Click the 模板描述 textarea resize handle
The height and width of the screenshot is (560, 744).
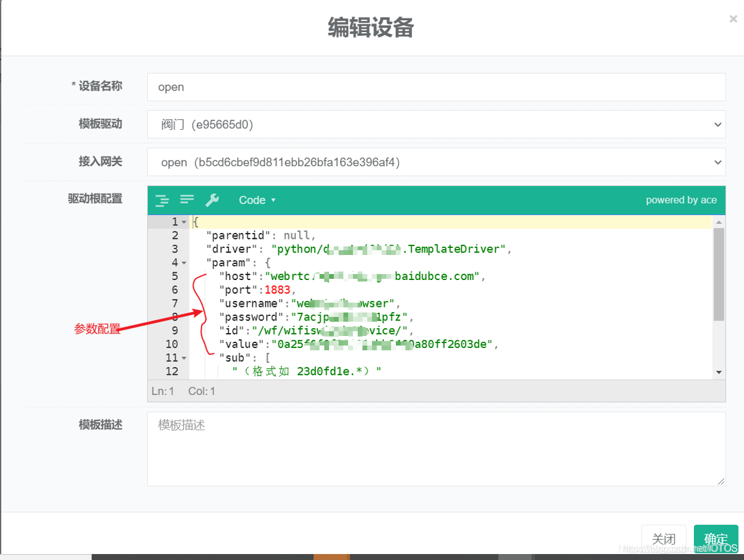tap(721, 481)
